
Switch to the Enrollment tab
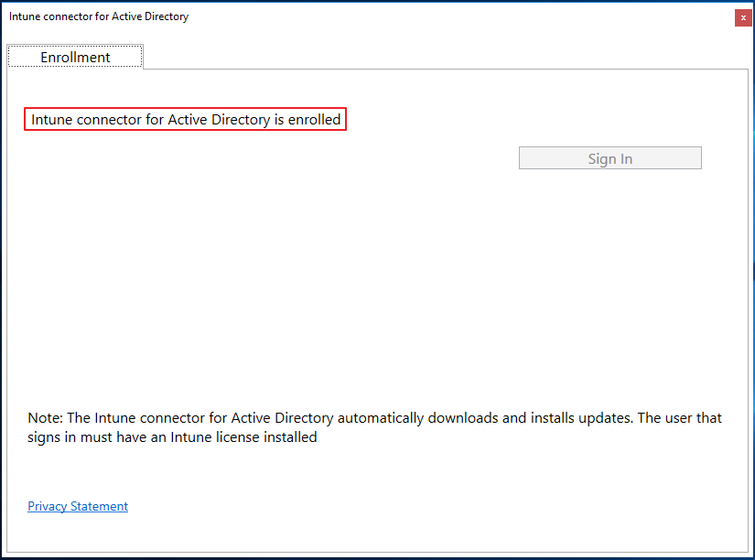pyautogui.click(x=75, y=57)
